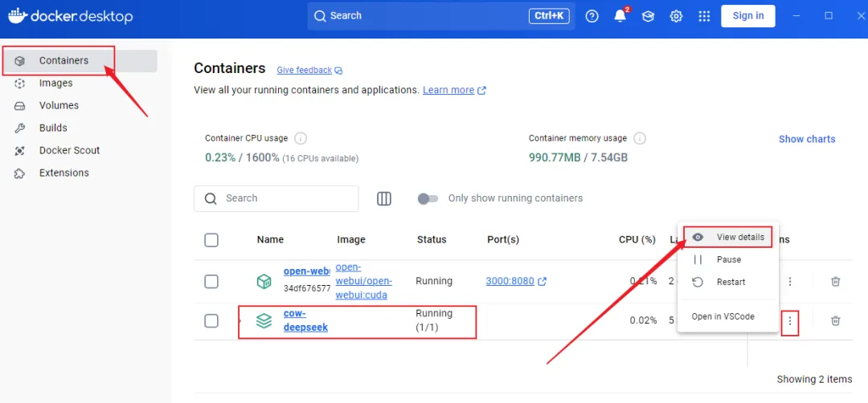Check the open-webui row checkbox
Screen dimensions: 868x403
(211, 282)
